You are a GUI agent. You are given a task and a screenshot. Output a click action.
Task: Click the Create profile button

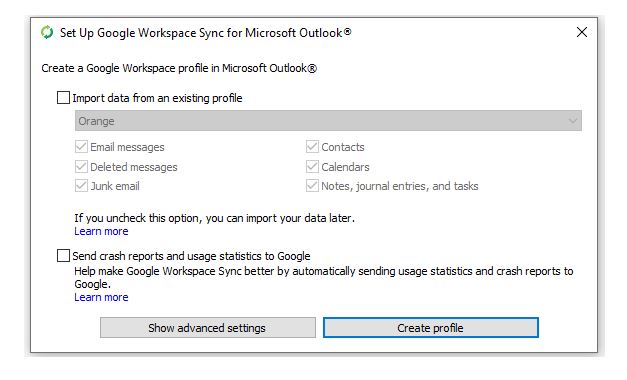(x=431, y=328)
